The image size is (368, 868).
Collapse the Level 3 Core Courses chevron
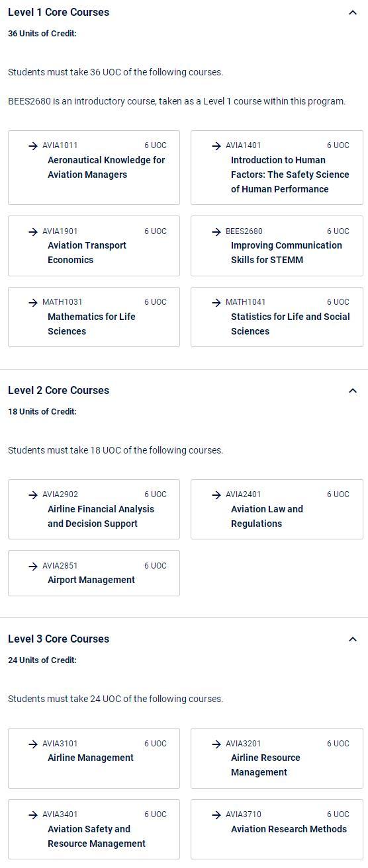353,639
